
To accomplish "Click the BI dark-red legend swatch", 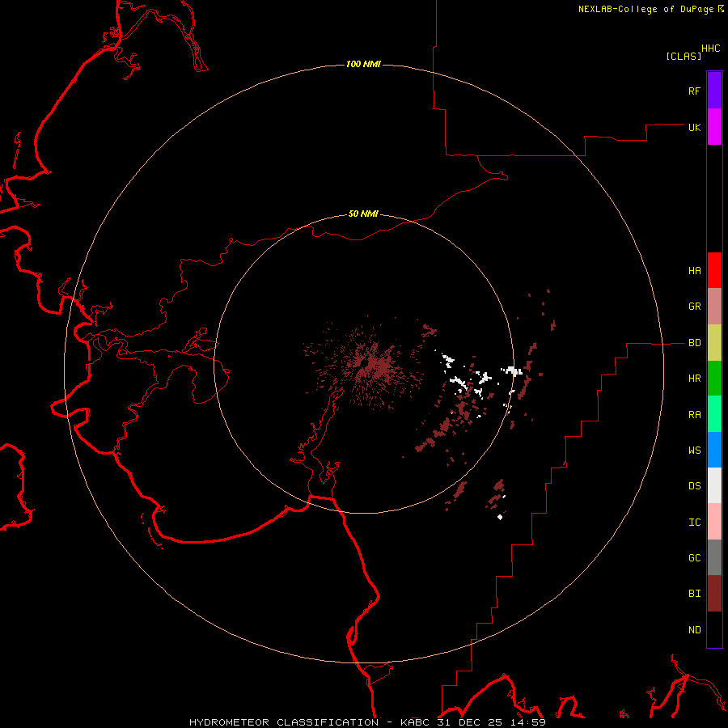I will pyautogui.click(x=714, y=594).
